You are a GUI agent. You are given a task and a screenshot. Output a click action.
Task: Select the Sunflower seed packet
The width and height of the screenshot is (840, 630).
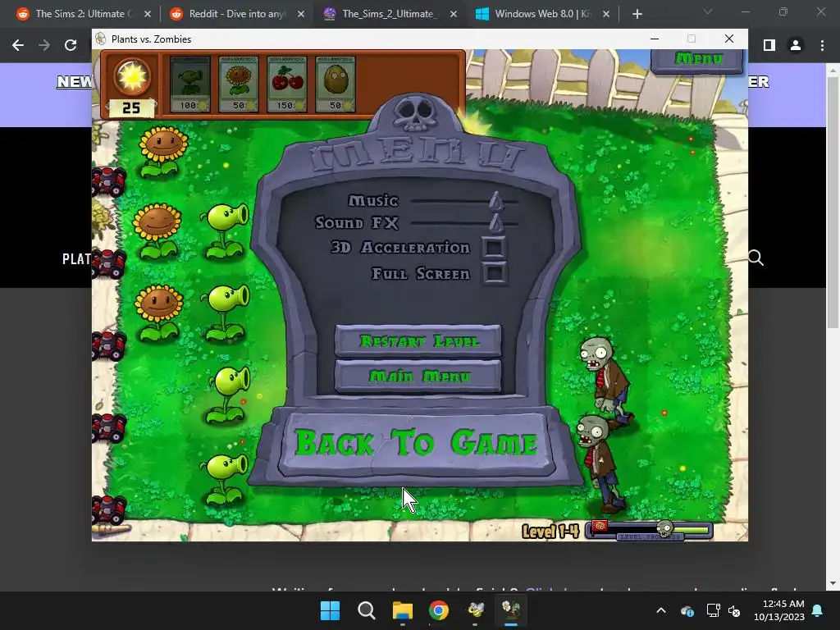[x=239, y=84]
